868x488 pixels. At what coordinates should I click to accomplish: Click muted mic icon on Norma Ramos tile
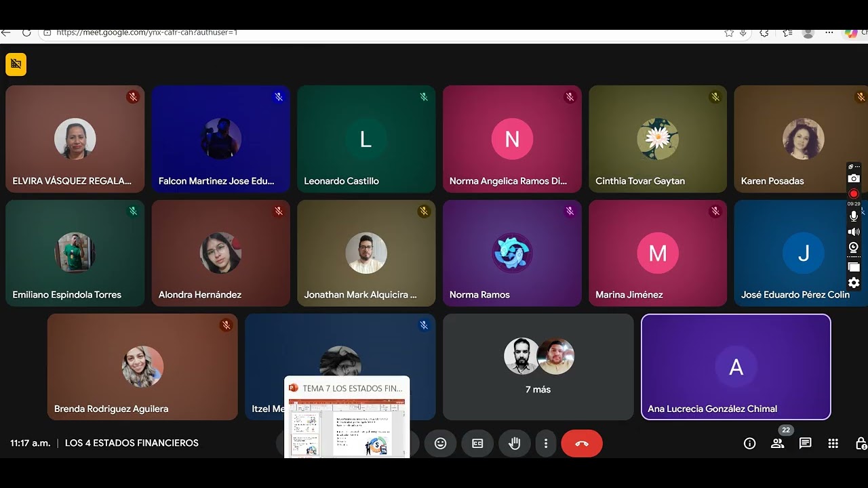click(x=570, y=211)
